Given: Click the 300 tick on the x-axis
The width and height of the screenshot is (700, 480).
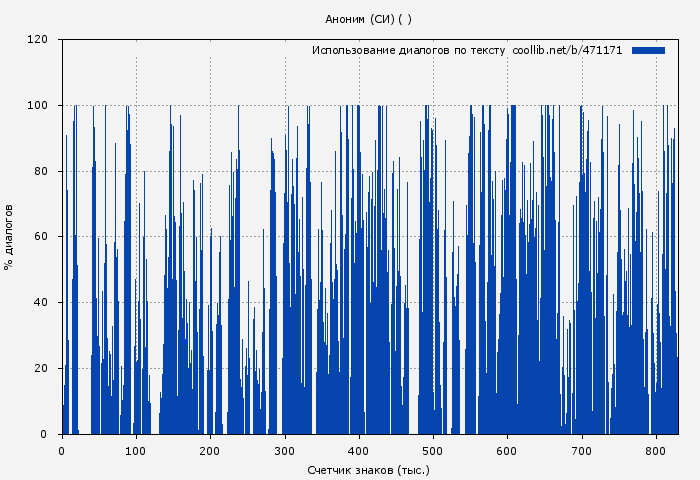Looking at the screenshot, I should pyautogui.click(x=285, y=451).
